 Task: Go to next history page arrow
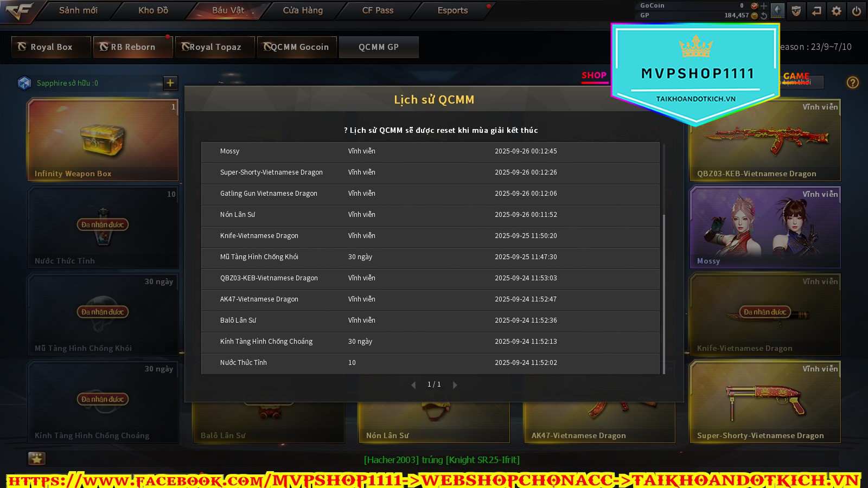click(455, 385)
